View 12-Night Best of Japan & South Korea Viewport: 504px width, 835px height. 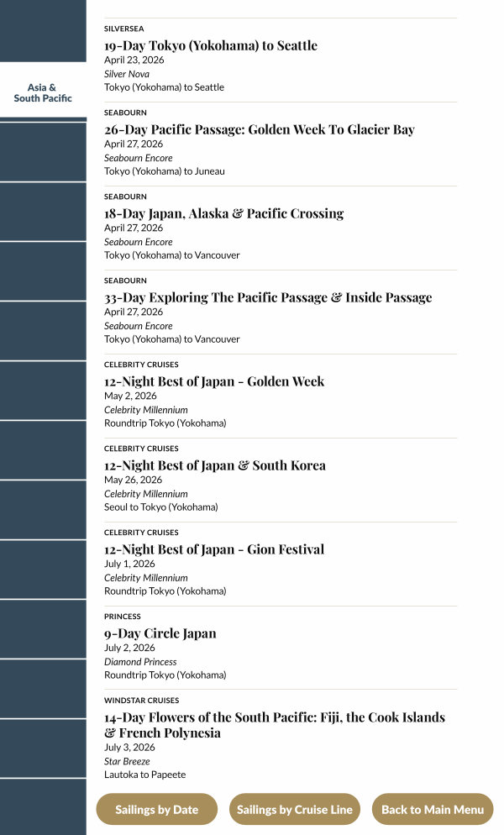click(215, 465)
